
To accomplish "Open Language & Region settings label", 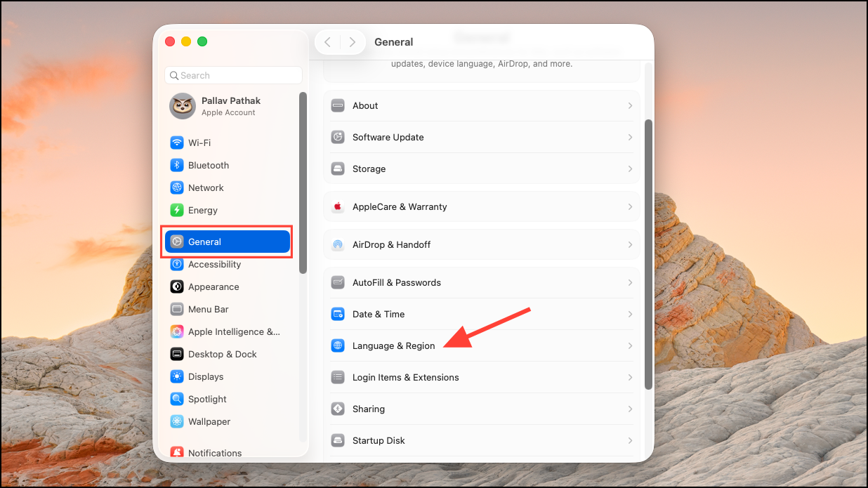I will tap(394, 345).
